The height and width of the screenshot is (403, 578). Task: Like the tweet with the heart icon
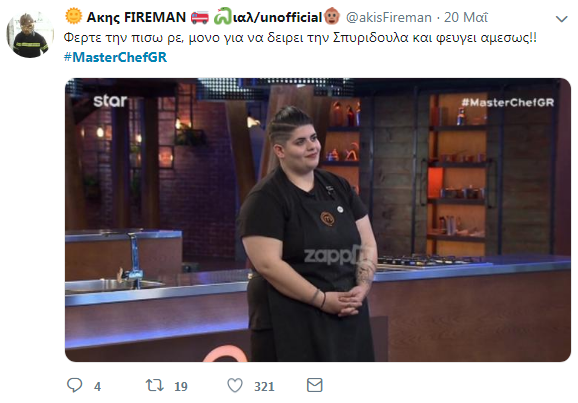click(235, 385)
